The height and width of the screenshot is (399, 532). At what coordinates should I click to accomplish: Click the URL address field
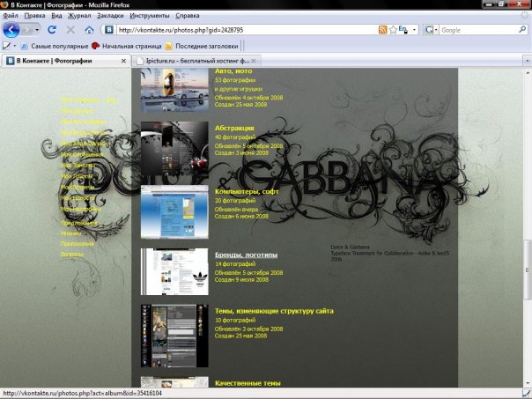247,30
